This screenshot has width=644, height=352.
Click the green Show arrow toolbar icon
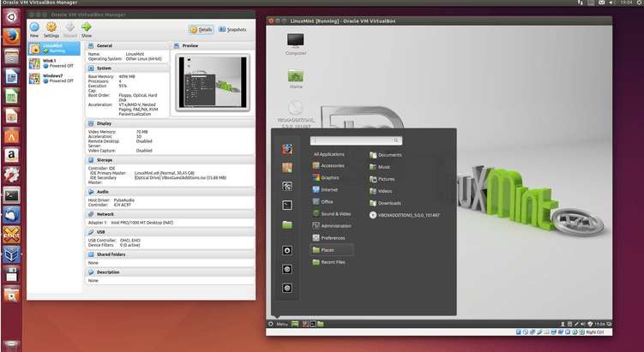point(87,27)
